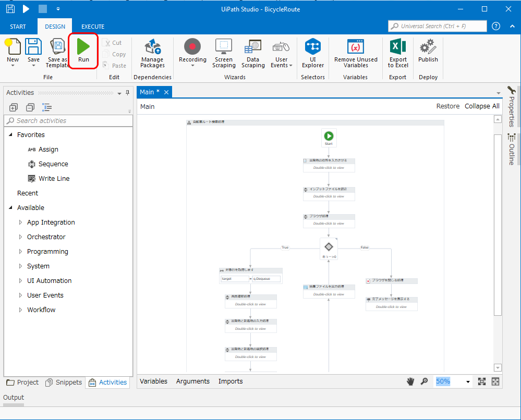521x420 pixels.
Task: Click quick access run icon in title bar
Action: [x=26, y=9]
